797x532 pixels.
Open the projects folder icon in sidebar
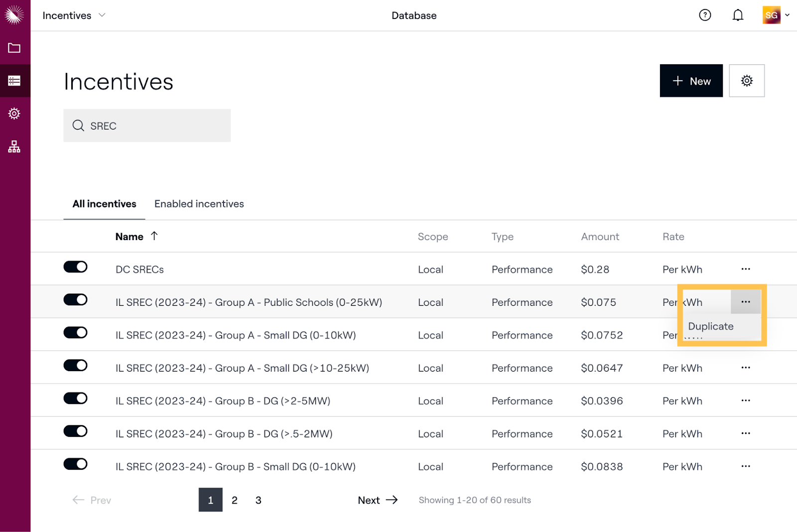tap(14, 48)
